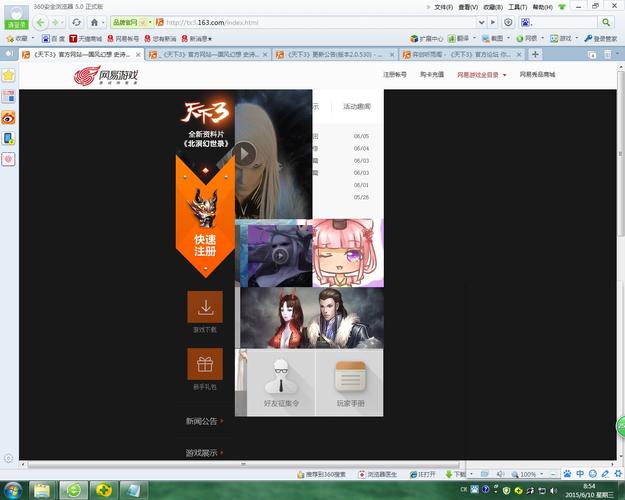Click 浏览器医生 in status bar
Image resolution: width=625 pixels, height=500 pixels.
[x=378, y=474]
